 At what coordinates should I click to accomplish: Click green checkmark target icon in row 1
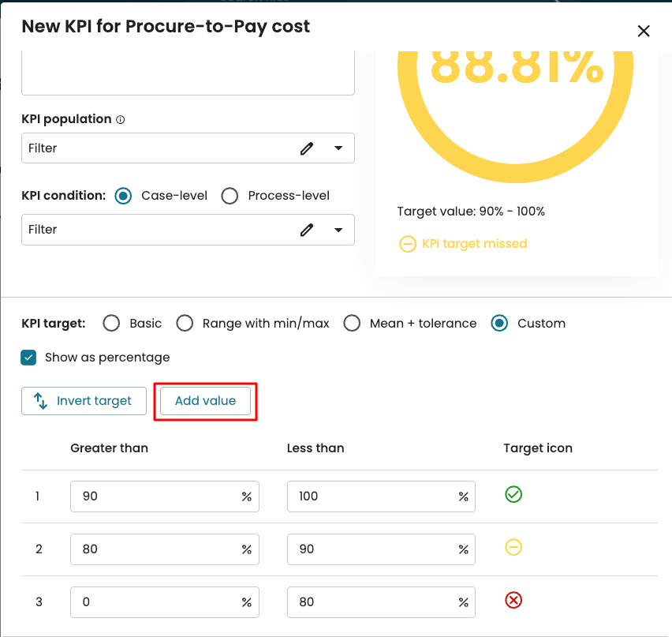(513, 495)
